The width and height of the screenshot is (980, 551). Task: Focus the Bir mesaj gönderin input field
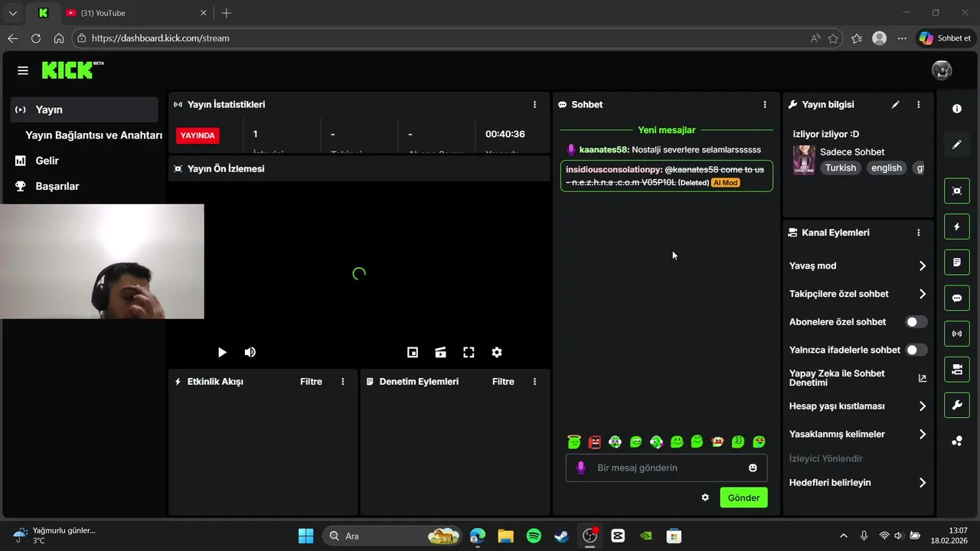point(666,468)
